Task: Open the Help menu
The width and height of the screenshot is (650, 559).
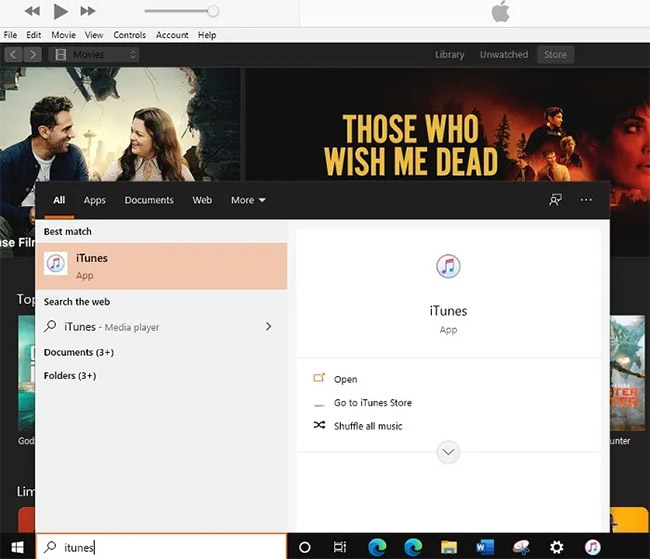Action: [x=207, y=35]
